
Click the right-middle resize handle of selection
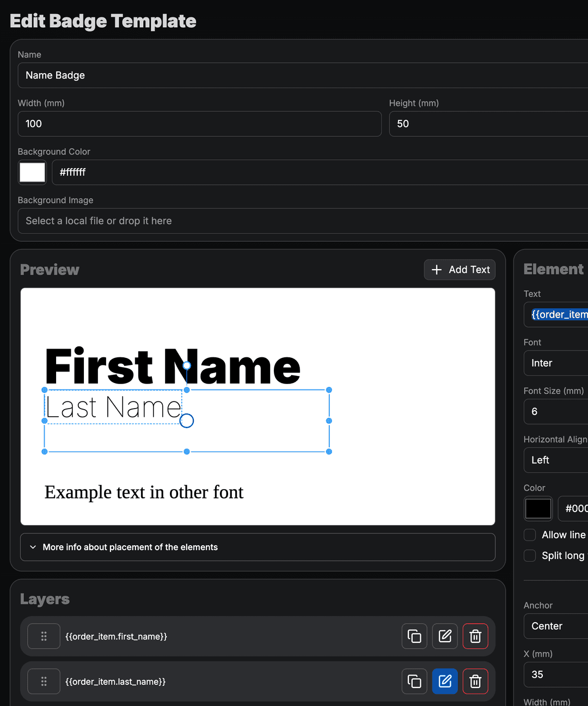329,421
